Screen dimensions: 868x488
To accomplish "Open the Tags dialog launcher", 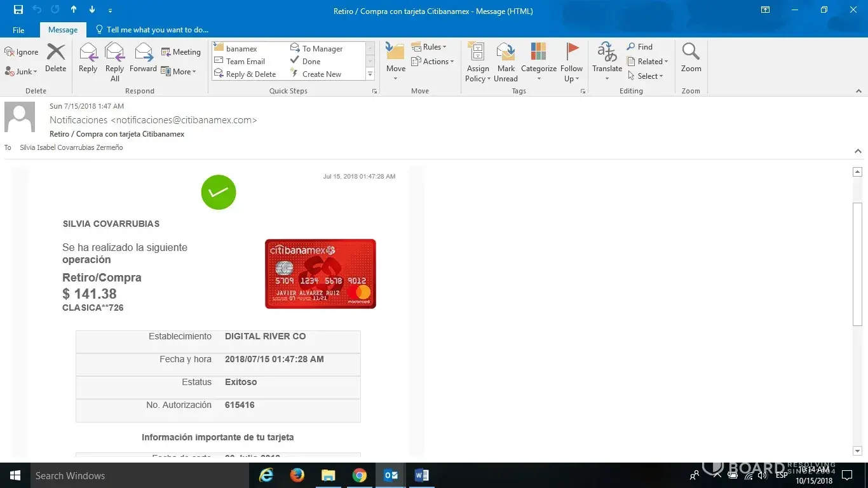I will [583, 91].
